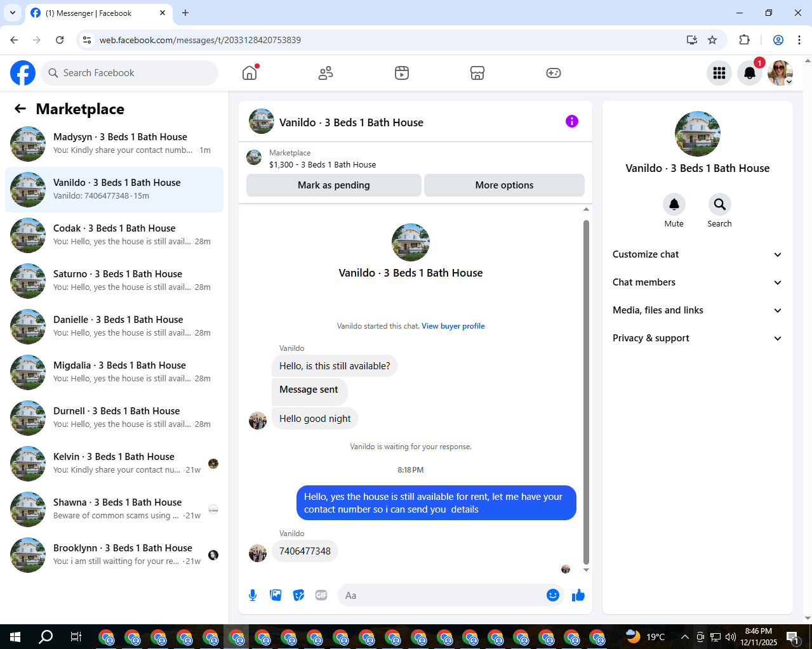Open the Video/Reels icon in top navigation
This screenshot has width=812, height=649.
coord(402,73)
